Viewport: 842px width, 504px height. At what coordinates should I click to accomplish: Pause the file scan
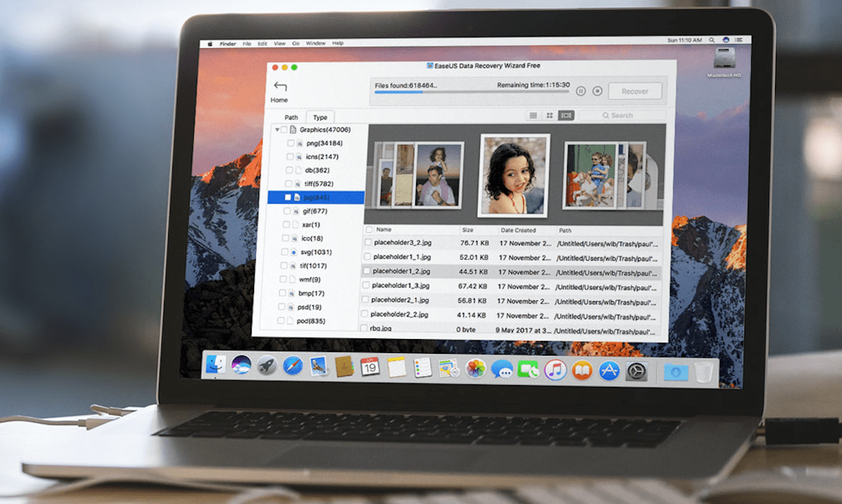(x=581, y=91)
